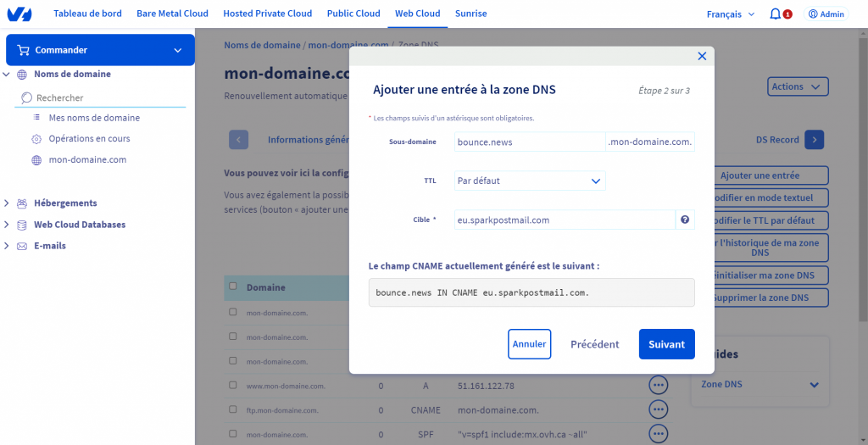Open options menu for ftp.mon-domaine.com row
This screenshot has height=445, width=868.
[658, 409]
